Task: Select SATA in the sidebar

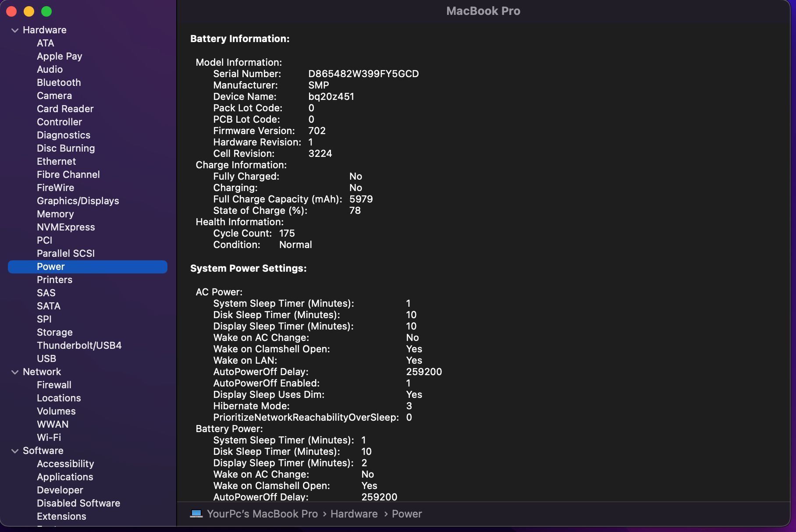Action: (x=49, y=306)
